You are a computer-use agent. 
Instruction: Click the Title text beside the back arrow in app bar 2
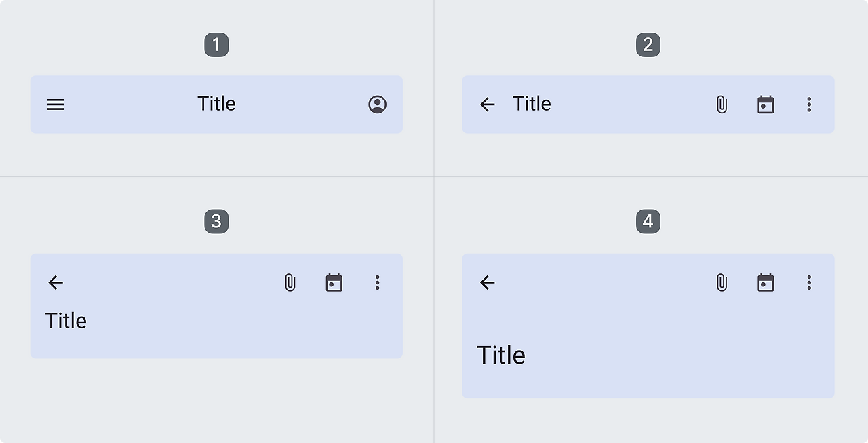coord(532,104)
